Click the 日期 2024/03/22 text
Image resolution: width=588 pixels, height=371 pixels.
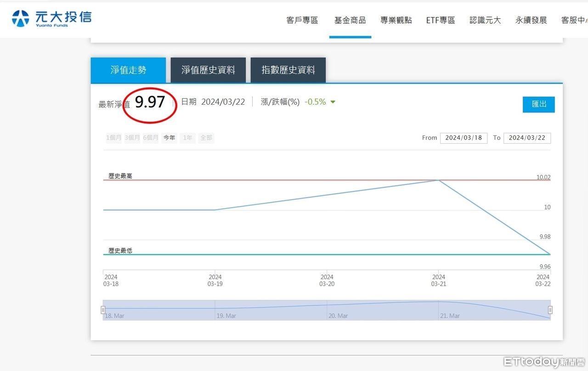coord(213,102)
